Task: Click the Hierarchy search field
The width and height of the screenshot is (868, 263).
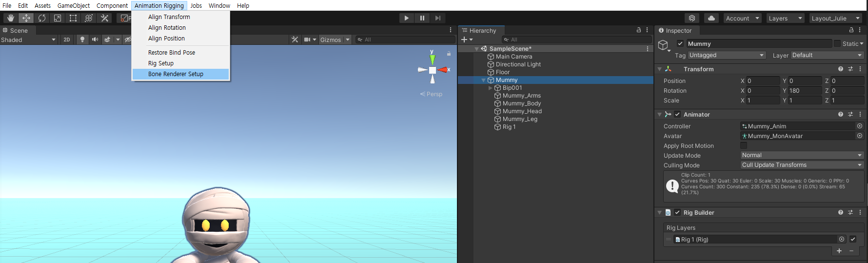Action: [x=577, y=40]
